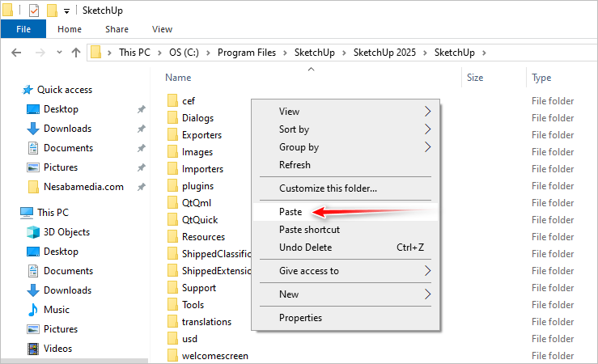Click OS (C:) breadcrumb in address bar
The image size is (598, 364).
(x=184, y=53)
